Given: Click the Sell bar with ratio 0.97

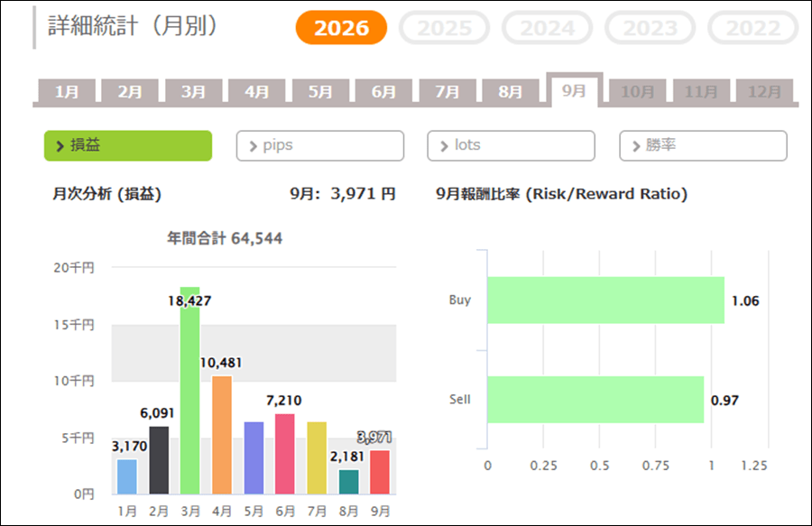Looking at the screenshot, I should (x=595, y=400).
